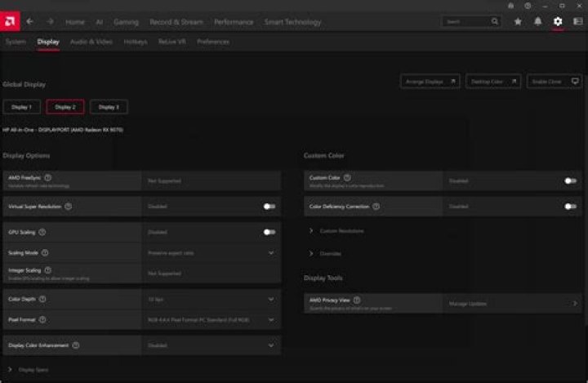Show GPU Scaling help icon

42,232
